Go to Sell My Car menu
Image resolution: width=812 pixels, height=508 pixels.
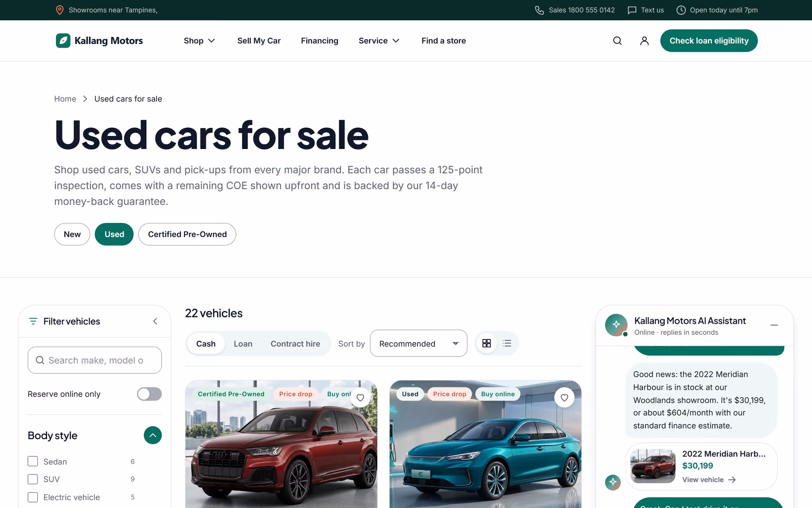pos(259,41)
